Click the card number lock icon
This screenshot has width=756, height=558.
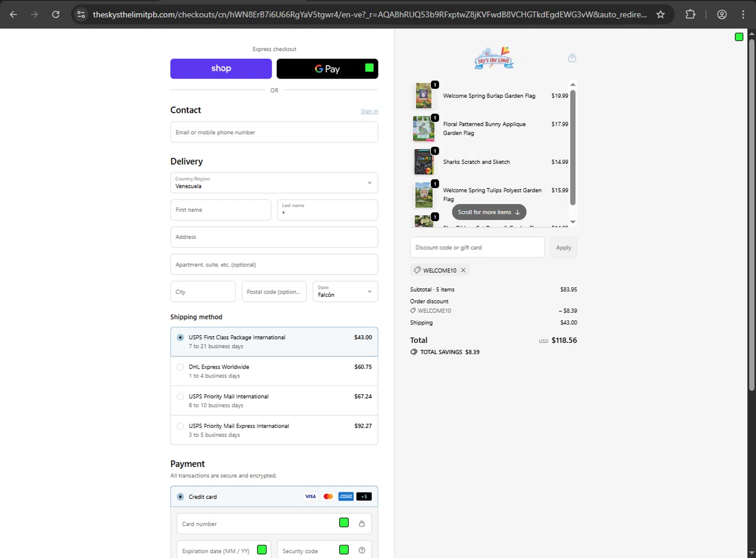[362, 524]
